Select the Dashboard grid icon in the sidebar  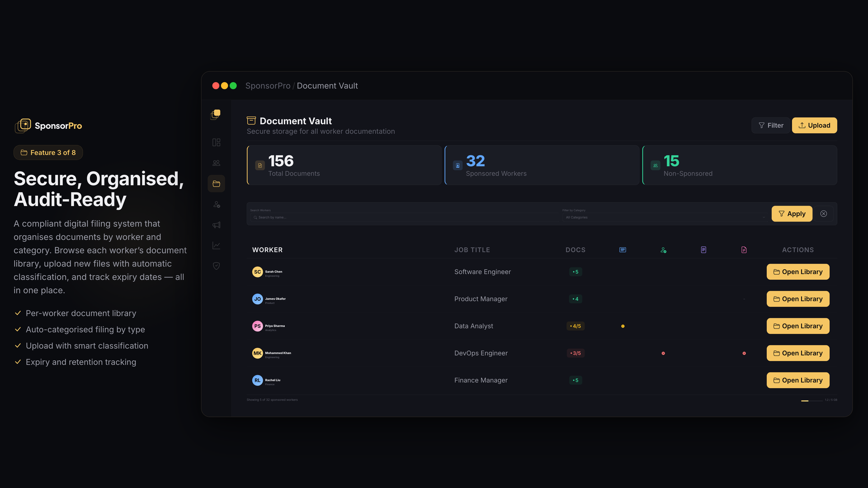tap(216, 142)
